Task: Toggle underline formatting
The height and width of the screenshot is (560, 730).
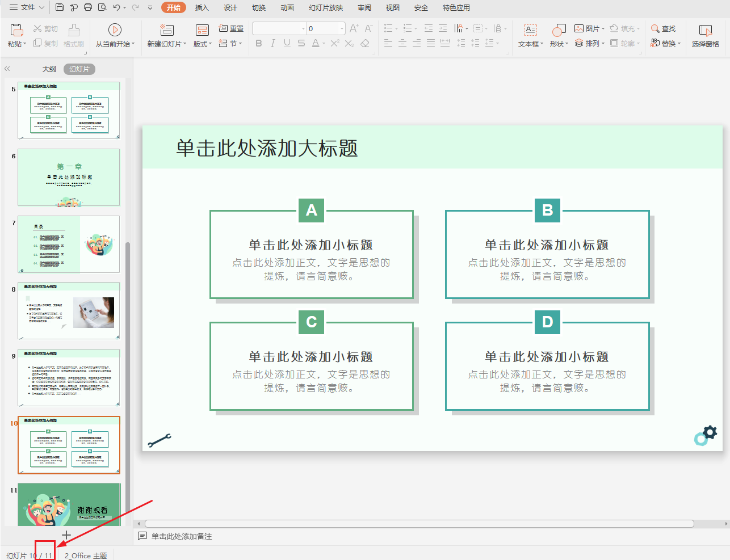Action: click(287, 43)
